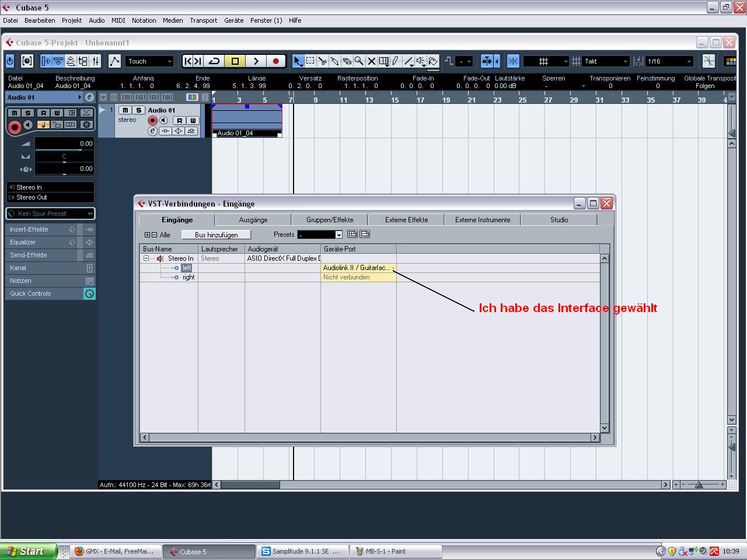Start playback with the play button
Screen dimensions: 747x560
pyautogui.click(x=256, y=61)
